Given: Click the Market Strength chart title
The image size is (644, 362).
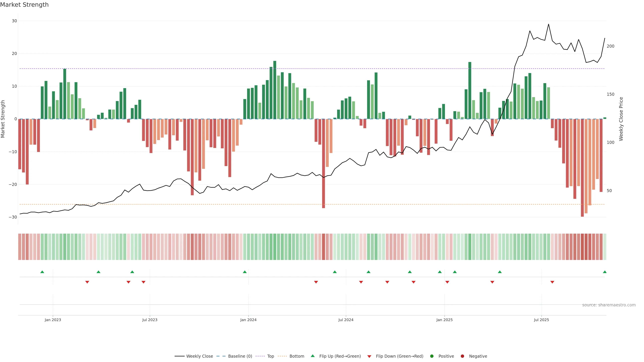Looking at the screenshot, I should click(24, 5).
